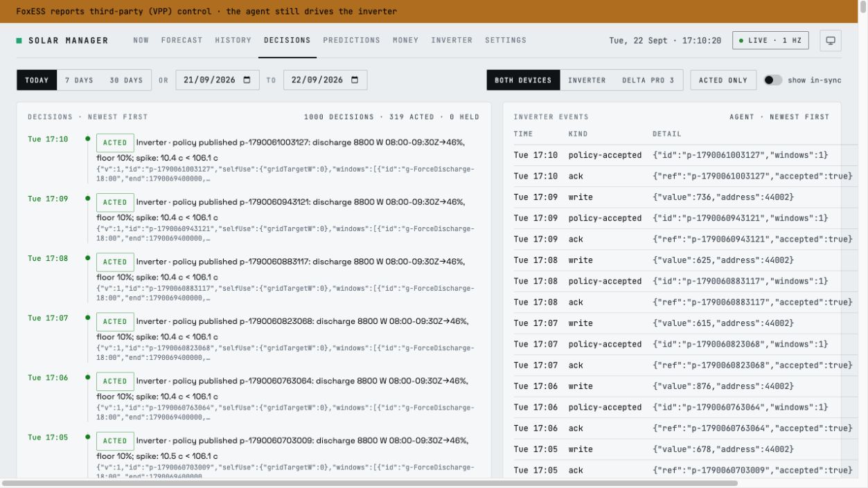Image resolution: width=868 pixels, height=488 pixels.
Task: Open calendar picker in 21/09/2026 date field
Action: tap(247, 80)
